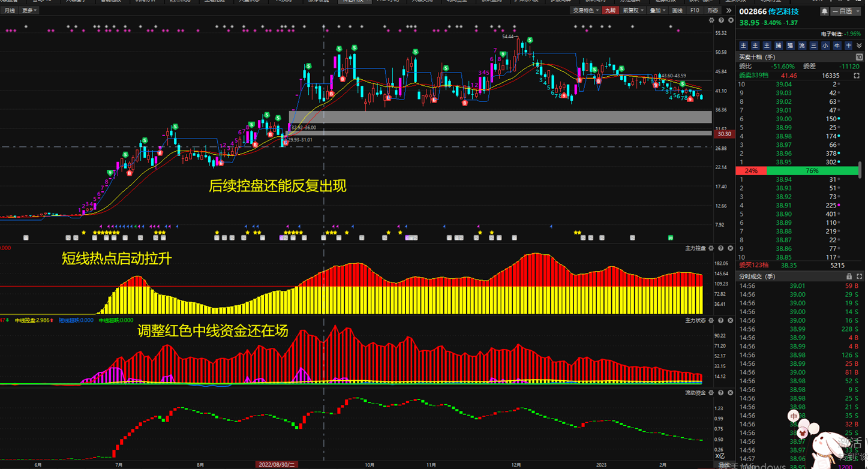Click the expand icon beside 16335
Image resolution: width=868 pixels, height=469 pixels.
point(856,76)
